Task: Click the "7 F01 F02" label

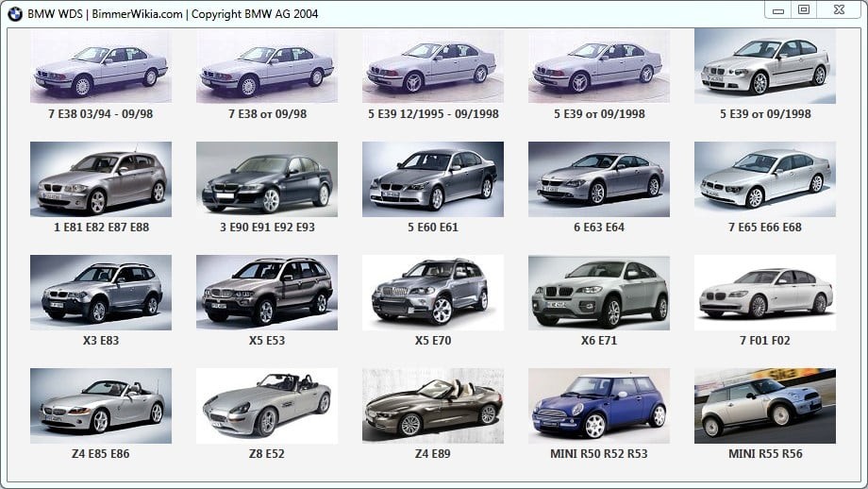Action: tap(765, 341)
